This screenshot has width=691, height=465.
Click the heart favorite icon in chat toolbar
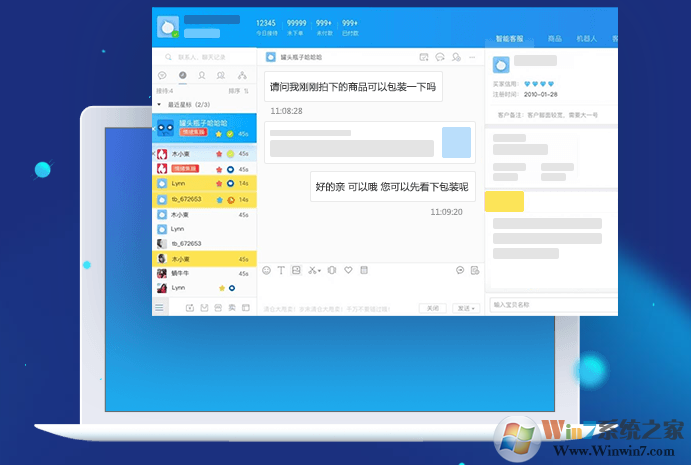click(x=348, y=270)
